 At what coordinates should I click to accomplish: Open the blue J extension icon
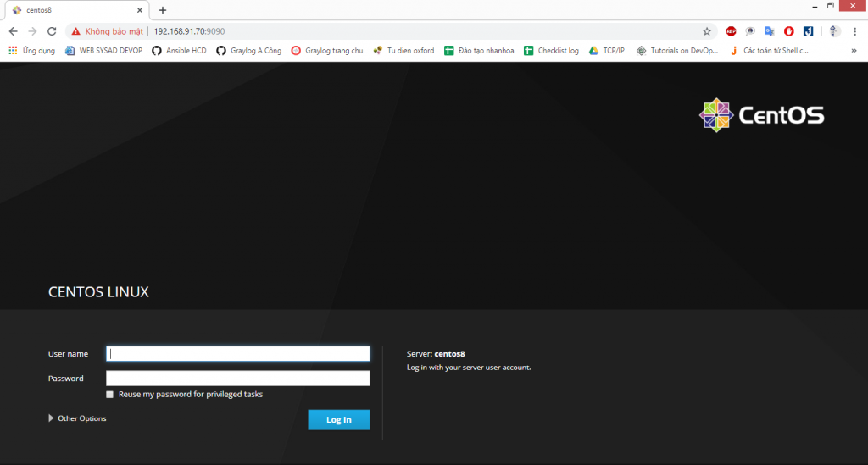click(x=808, y=31)
